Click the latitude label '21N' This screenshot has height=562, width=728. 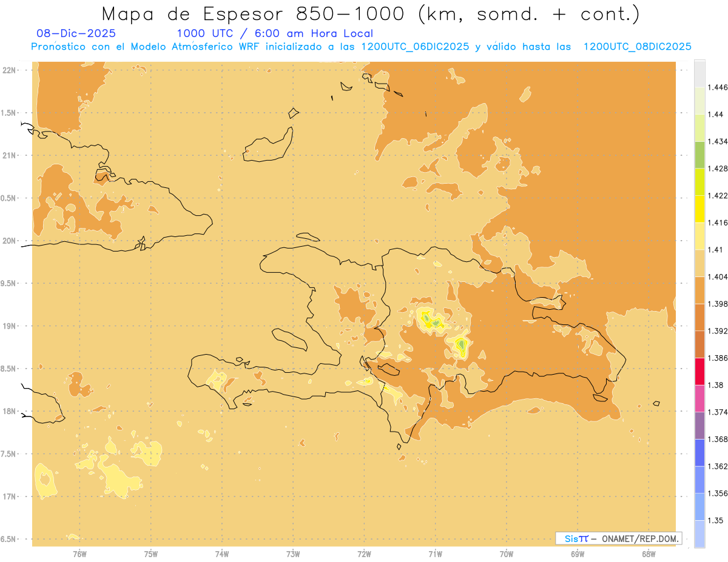[x=9, y=155]
